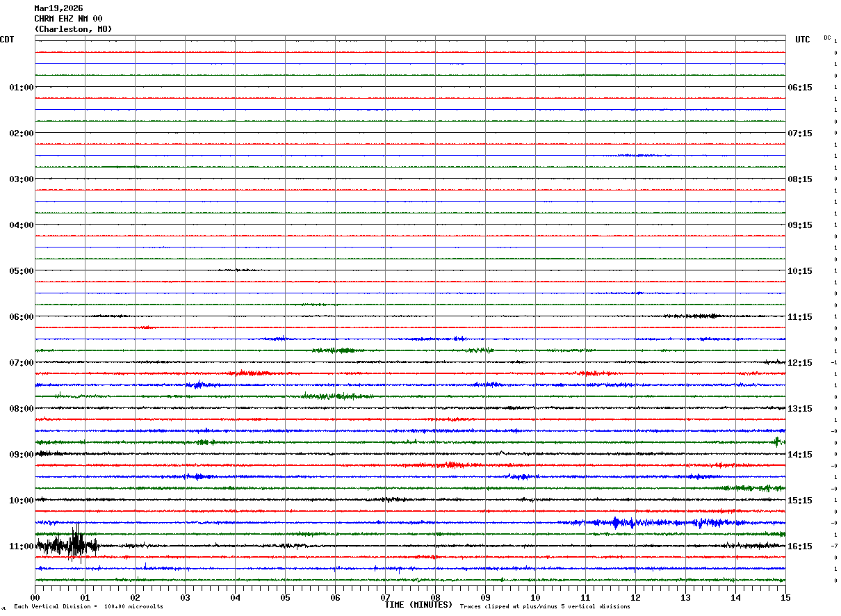
Task: Click the 13:15 UTC time label
Action: [800, 409]
